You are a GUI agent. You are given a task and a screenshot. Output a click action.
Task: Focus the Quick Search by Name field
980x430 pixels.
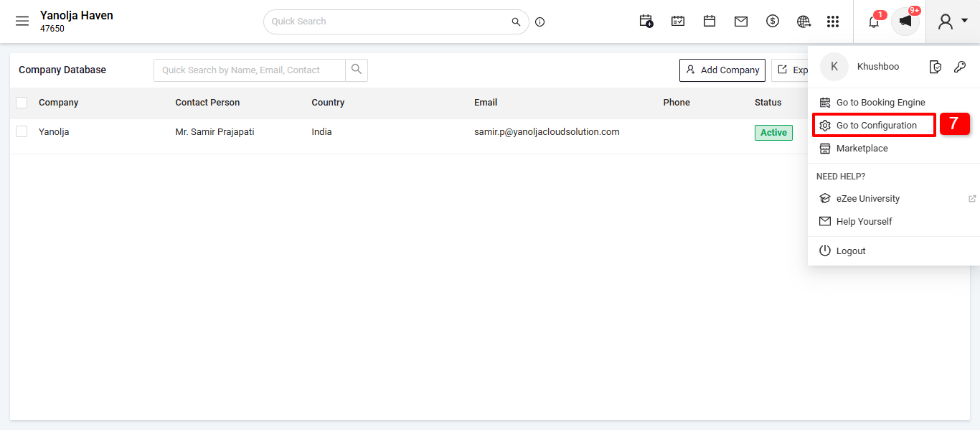(250, 70)
